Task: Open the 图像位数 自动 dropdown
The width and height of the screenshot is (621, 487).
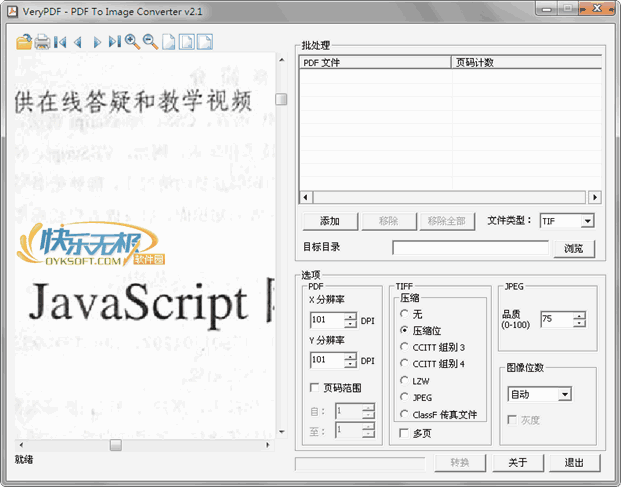Action: 565,394
